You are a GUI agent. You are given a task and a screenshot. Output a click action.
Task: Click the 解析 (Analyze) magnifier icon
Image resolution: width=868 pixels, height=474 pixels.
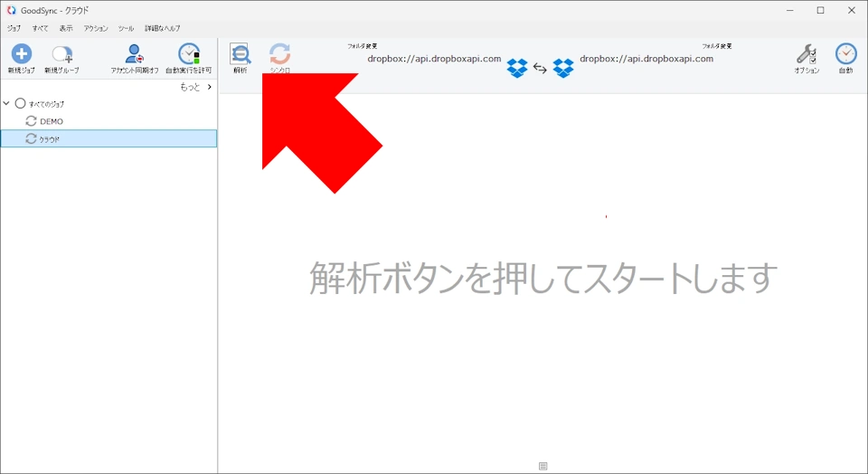[x=241, y=54]
